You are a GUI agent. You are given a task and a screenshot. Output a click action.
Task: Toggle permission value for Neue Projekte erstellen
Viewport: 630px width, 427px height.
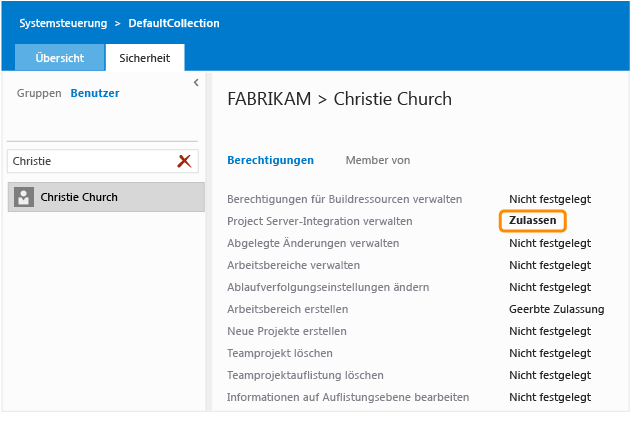click(x=549, y=331)
